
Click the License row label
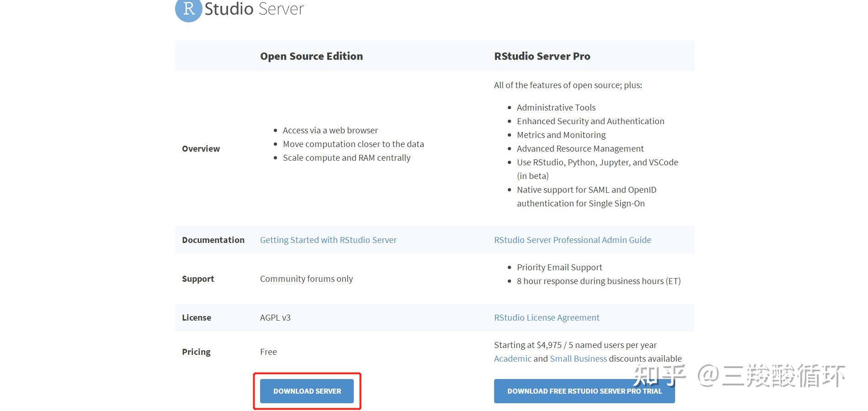pyautogui.click(x=197, y=317)
